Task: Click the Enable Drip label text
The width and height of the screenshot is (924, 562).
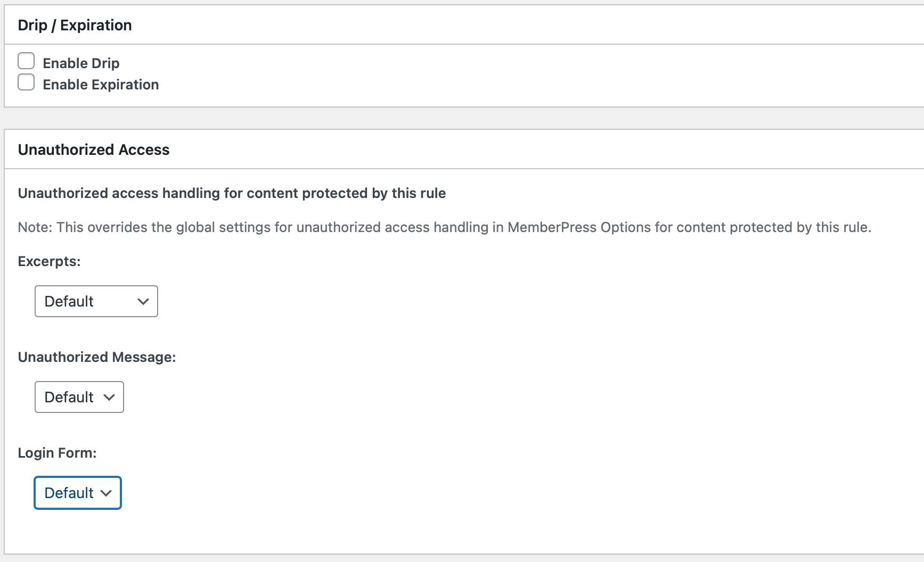Action: 81,63
